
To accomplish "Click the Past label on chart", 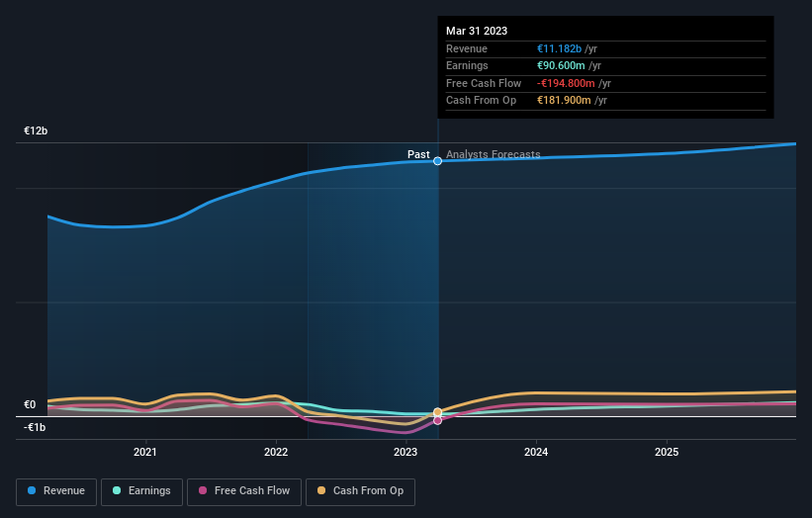I will pyautogui.click(x=418, y=154).
